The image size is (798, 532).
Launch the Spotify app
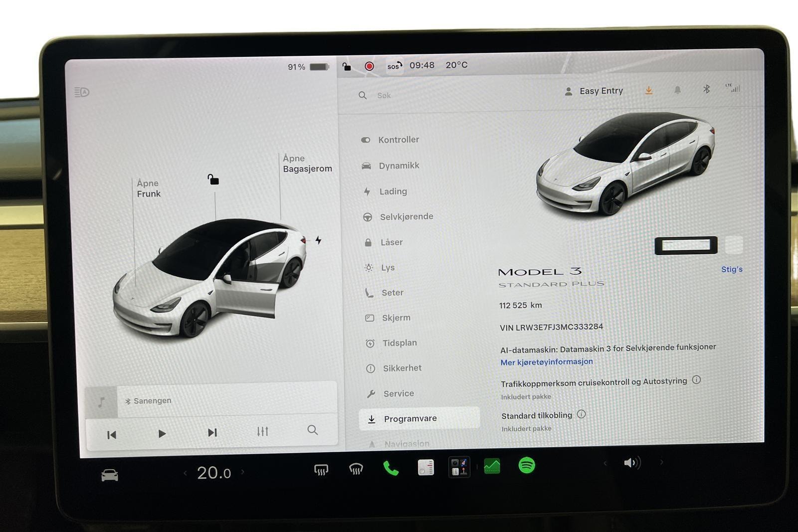[527, 465]
